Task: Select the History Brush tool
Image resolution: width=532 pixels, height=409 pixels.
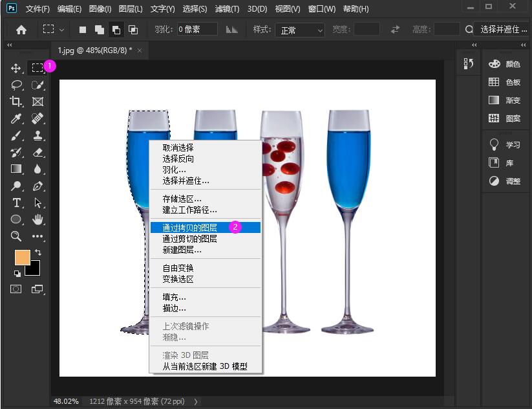Action: 16,152
